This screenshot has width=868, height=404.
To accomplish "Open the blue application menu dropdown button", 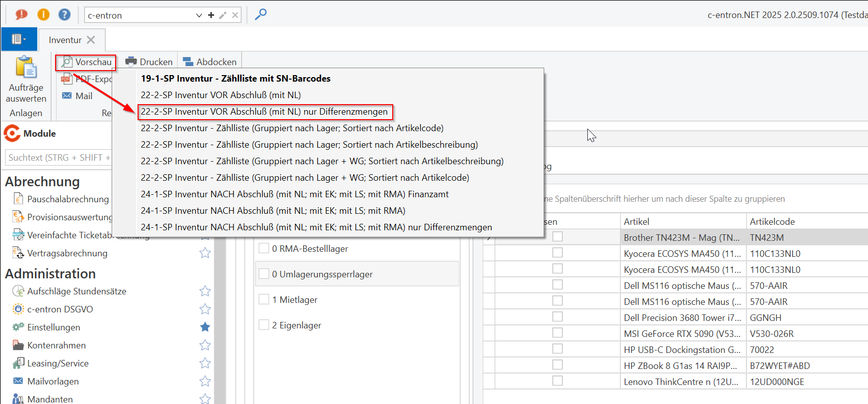I will 19,39.
